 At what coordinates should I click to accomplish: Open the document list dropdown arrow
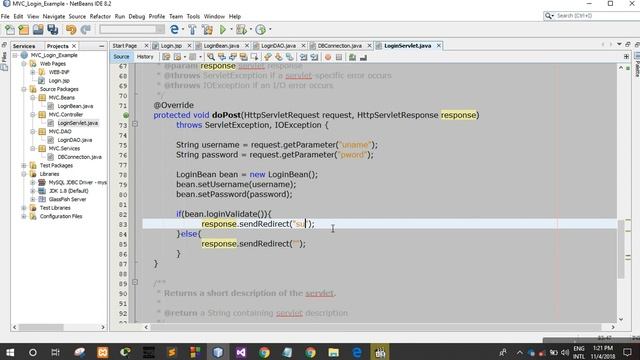tap(619, 44)
